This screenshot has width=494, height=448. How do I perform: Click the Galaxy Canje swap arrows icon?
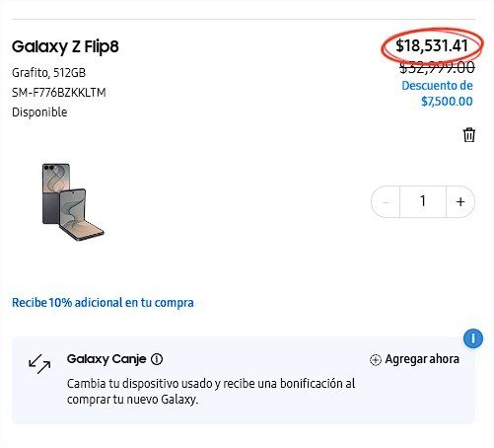[x=39, y=363]
